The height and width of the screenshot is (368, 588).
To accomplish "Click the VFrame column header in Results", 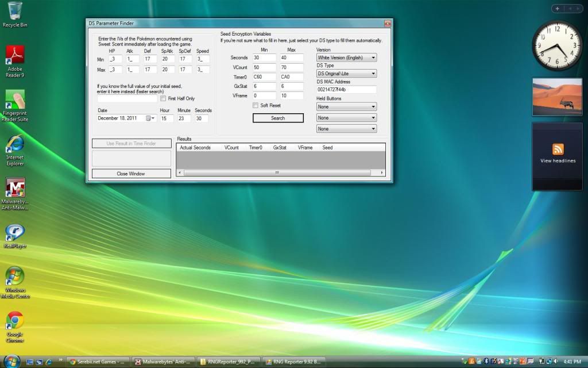I will coord(305,148).
